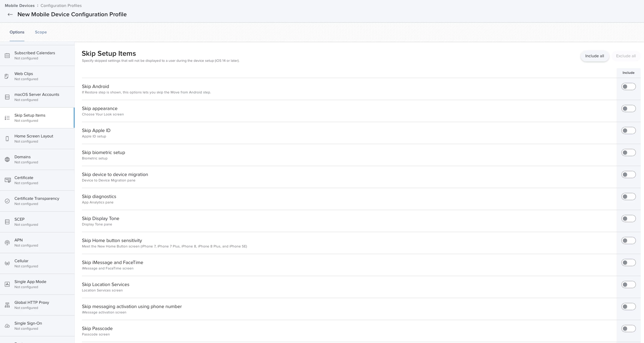Click the Global HTTP Proxy icon
This screenshot has width=644, height=343.
[x=7, y=305]
